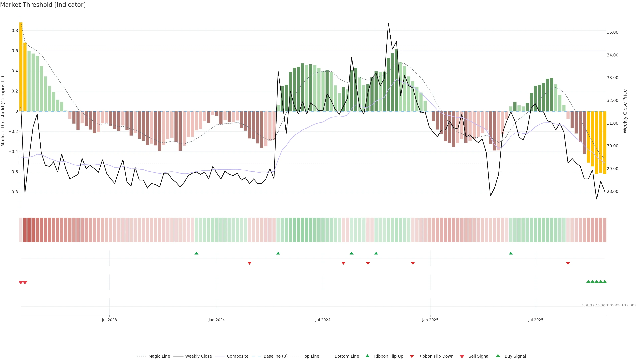Click the Market Threshold [Indicator] title

[43, 5]
